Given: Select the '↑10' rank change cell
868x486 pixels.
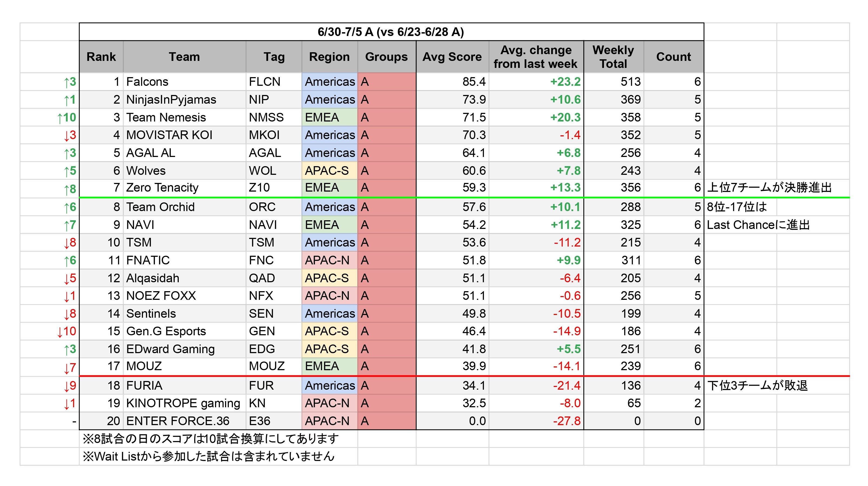Looking at the screenshot, I should pos(50,117).
